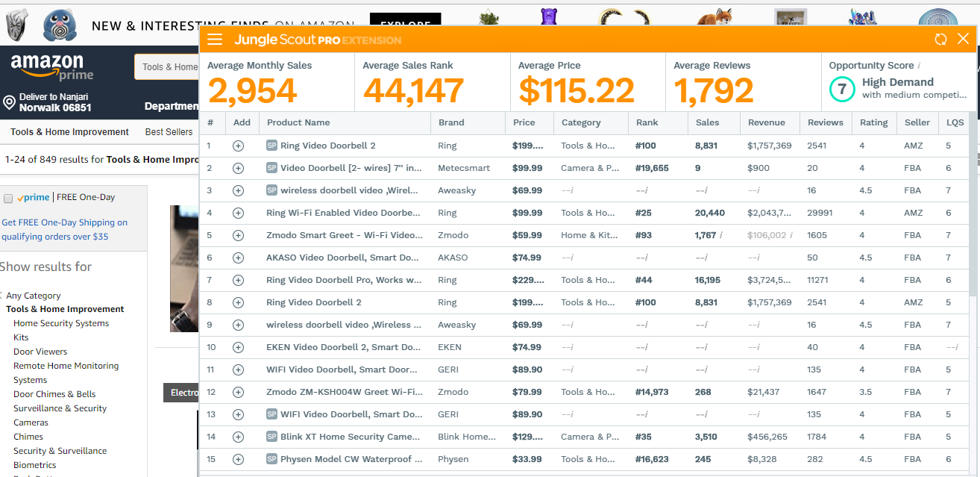This screenshot has width=980, height=477.
Task: Click the delivery location pin icon
Action: 9,102
